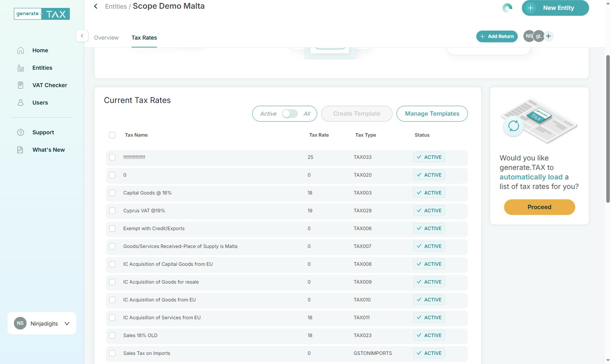Click the Add Return button

(497, 36)
